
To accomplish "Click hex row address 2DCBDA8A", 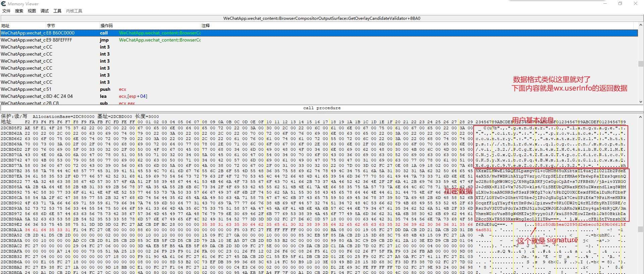I will coord(11,241).
